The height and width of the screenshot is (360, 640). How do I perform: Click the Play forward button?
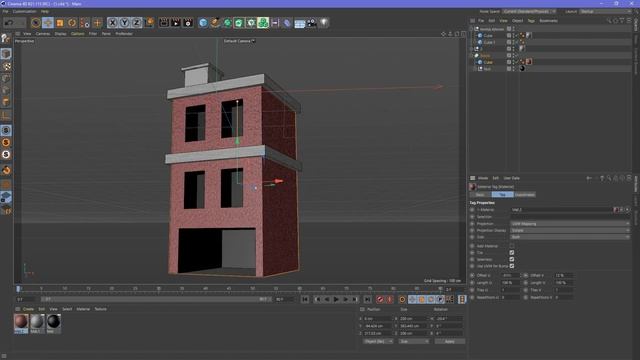click(336, 300)
